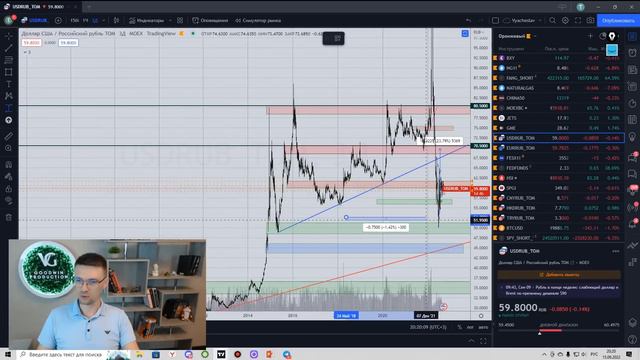Select the crosshair cursor tool

tap(9, 36)
